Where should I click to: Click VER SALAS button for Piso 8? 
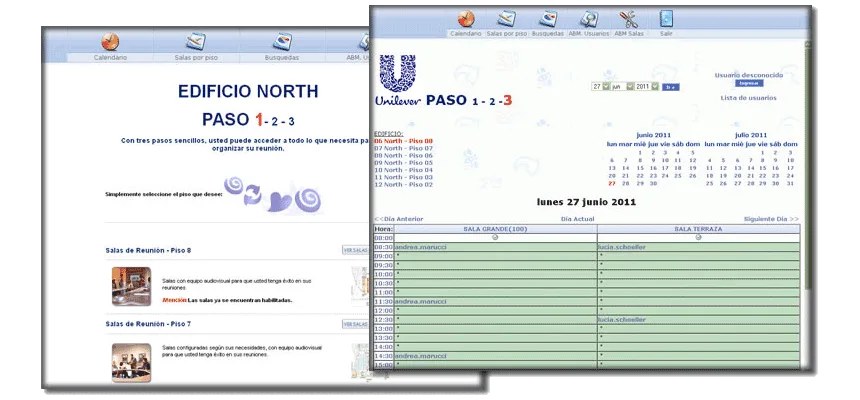click(x=355, y=250)
